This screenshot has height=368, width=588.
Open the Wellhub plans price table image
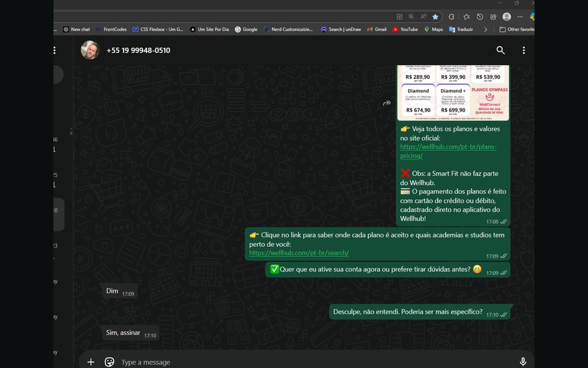453,93
